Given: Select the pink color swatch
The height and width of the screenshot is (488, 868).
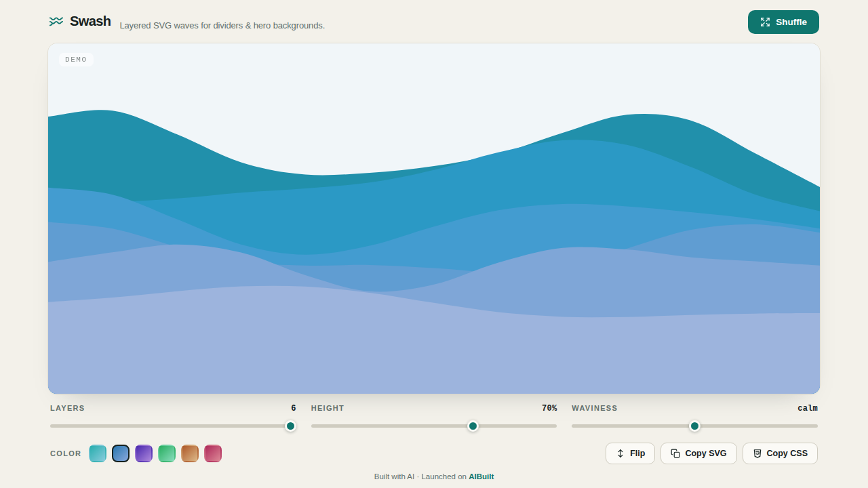Looking at the screenshot, I should [213, 453].
